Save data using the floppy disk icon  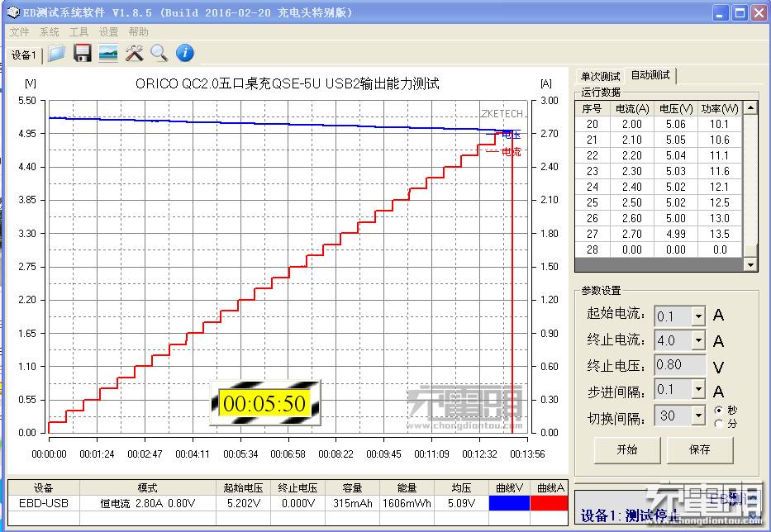[82, 53]
